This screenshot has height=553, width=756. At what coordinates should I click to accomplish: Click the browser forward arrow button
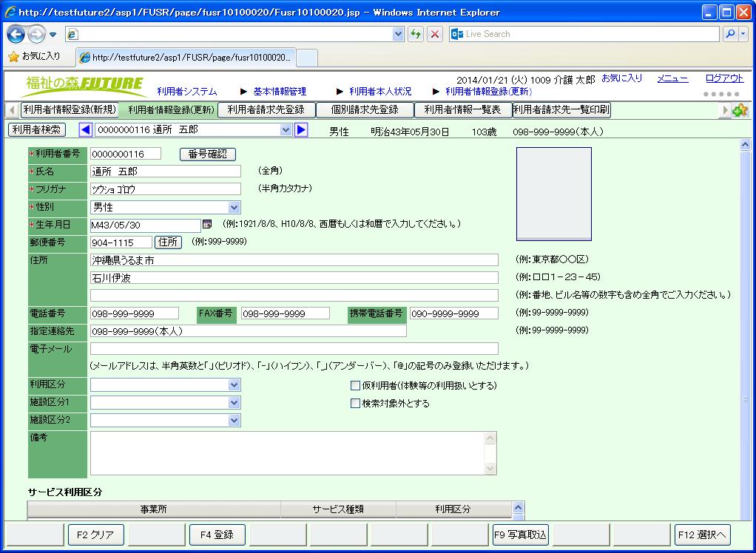point(36,34)
